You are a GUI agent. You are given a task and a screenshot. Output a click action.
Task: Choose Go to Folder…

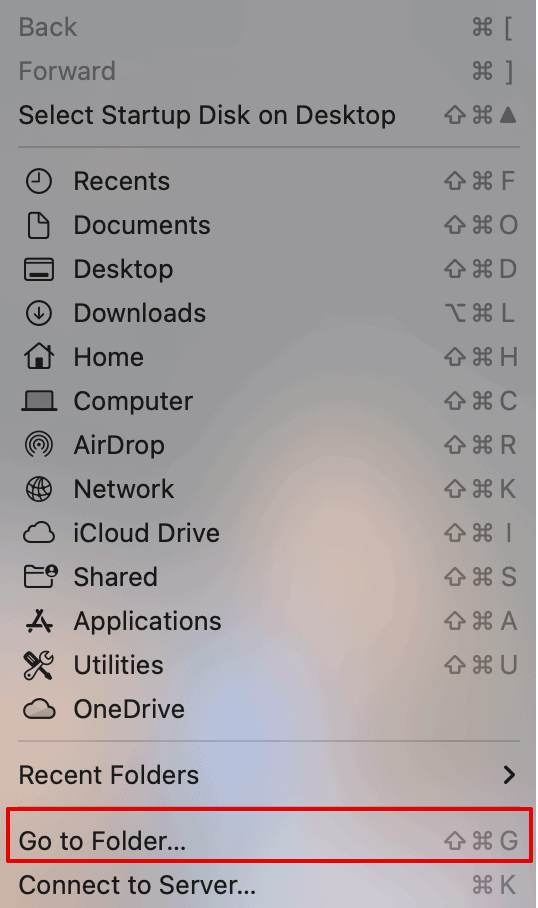coord(269,841)
